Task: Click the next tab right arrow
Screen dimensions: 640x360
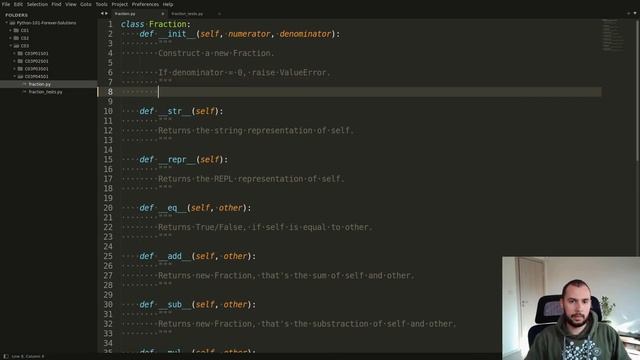Action: point(107,13)
